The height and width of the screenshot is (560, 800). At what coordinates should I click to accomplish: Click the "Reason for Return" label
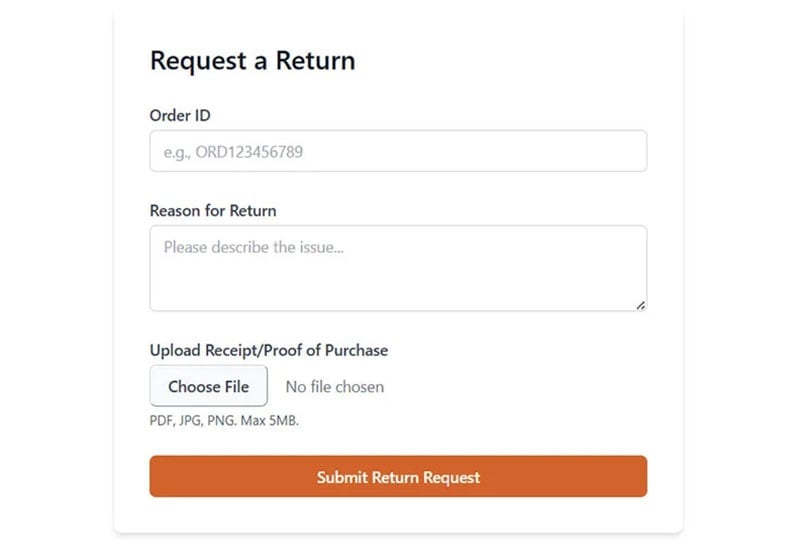tap(213, 211)
